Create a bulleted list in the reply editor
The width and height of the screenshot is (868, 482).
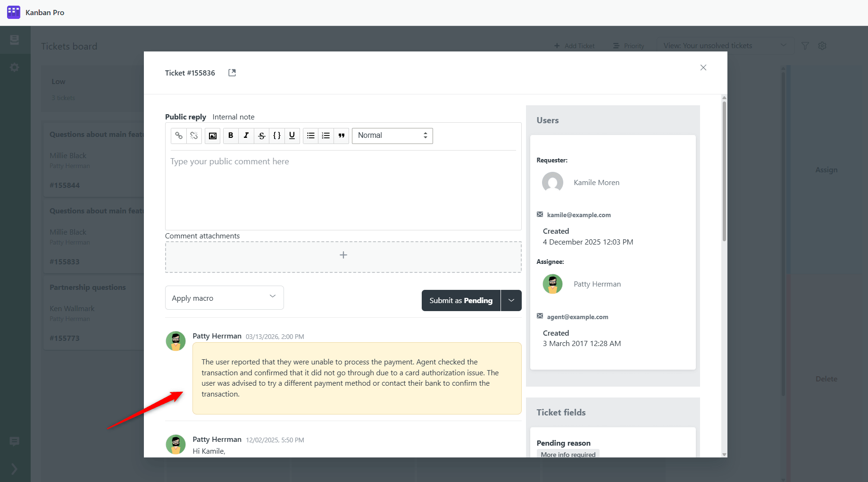310,135
